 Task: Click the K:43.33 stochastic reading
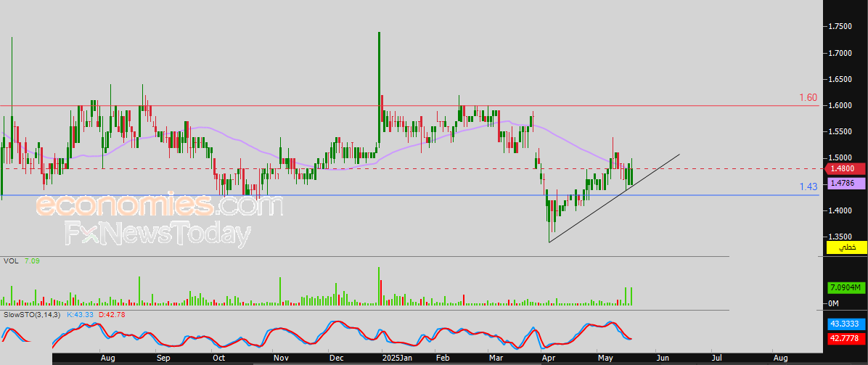(81, 315)
